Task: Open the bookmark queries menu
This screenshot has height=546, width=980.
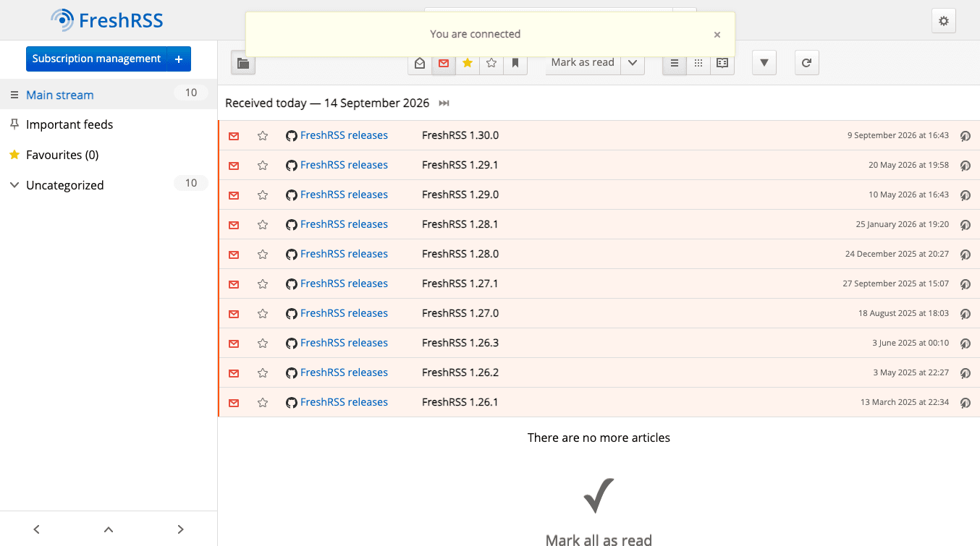Action: tap(515, 63)
